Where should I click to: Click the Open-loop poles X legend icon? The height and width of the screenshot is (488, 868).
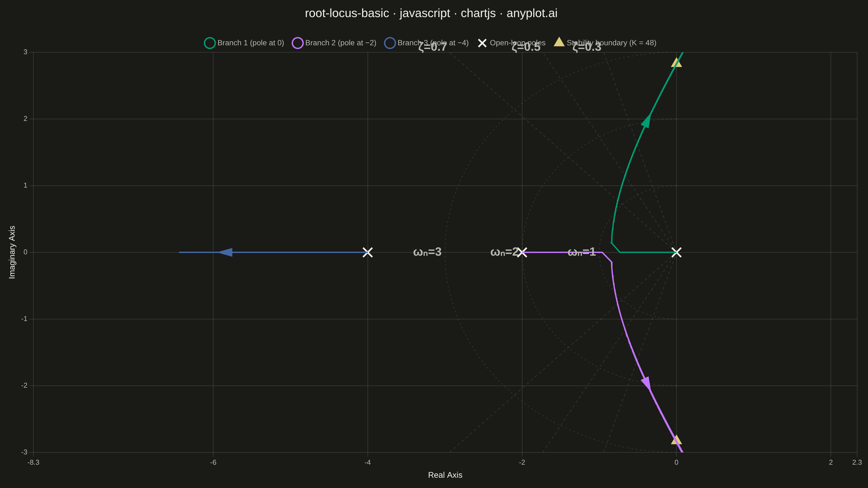tap(482, 43)
